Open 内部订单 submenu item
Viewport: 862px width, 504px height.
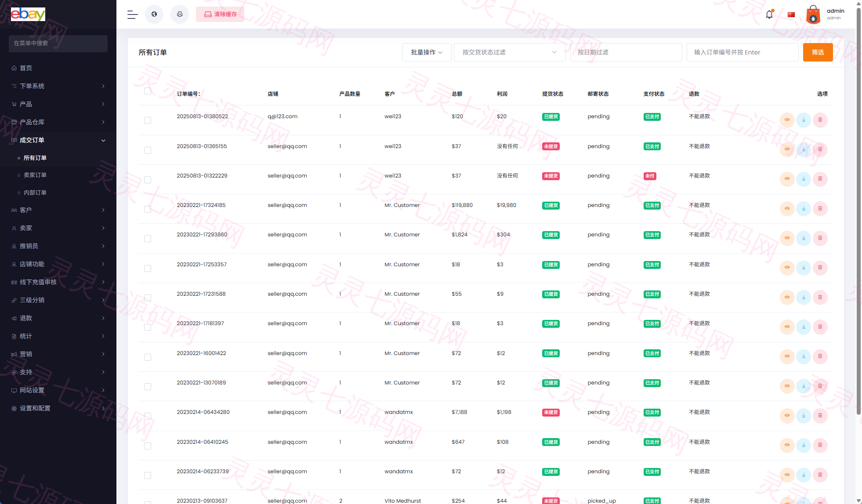[x=35, y=192]
